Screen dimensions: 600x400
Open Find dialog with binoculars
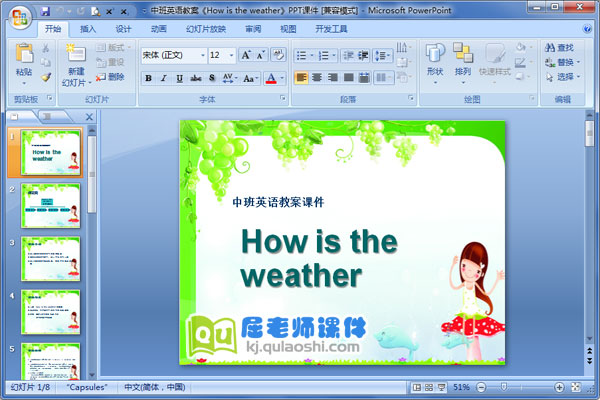pyautogui.click(x=560, y=47)
